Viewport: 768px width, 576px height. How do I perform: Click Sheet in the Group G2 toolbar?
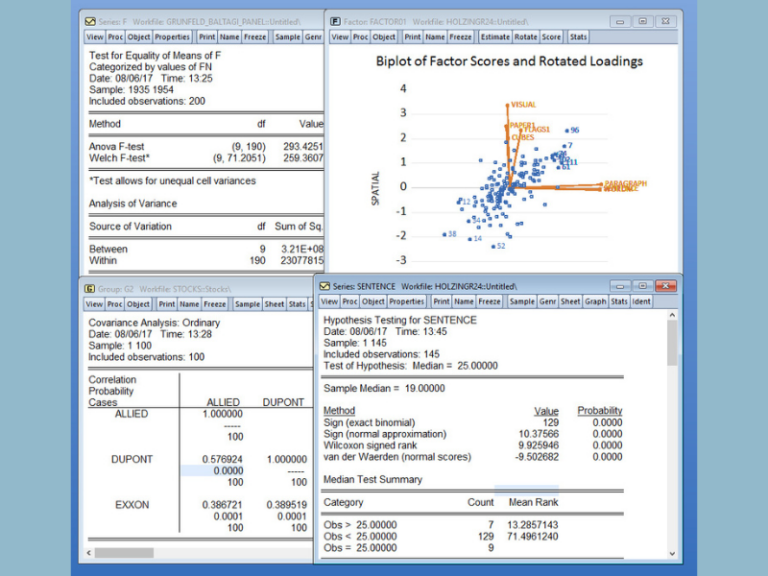(275, 304)
